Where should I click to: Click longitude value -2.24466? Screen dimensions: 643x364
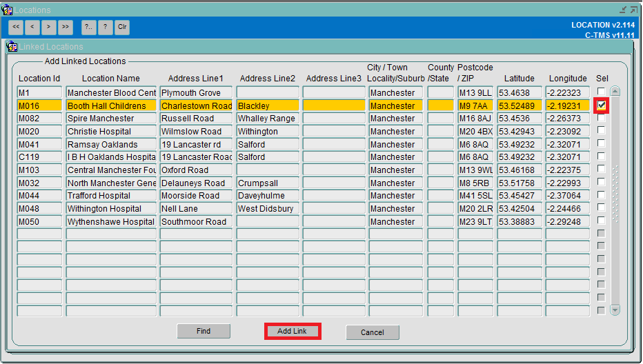[x=568, y=209]
